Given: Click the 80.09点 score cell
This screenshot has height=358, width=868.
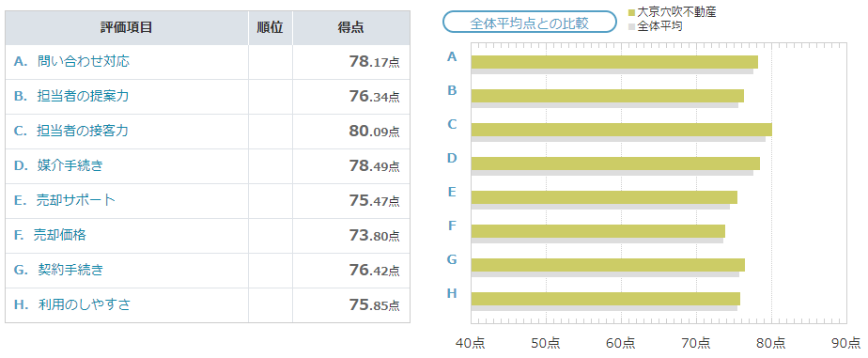Looking at the screenshot, I should (x=351, y=132).
